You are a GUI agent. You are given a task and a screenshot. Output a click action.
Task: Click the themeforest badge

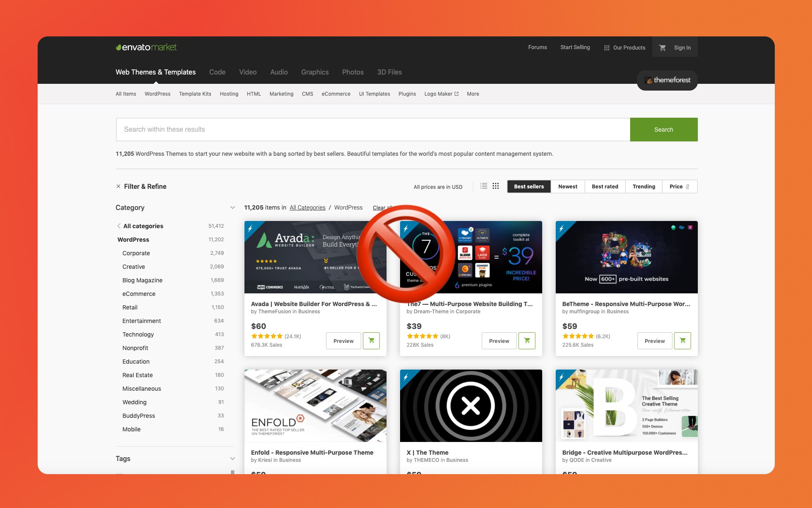[x=667, y=80]
